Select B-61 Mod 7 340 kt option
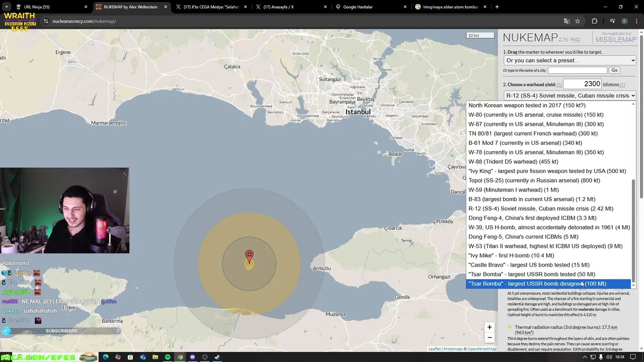Image resolution: width=644 pixels, height=362 pixels. coord(548,143)
